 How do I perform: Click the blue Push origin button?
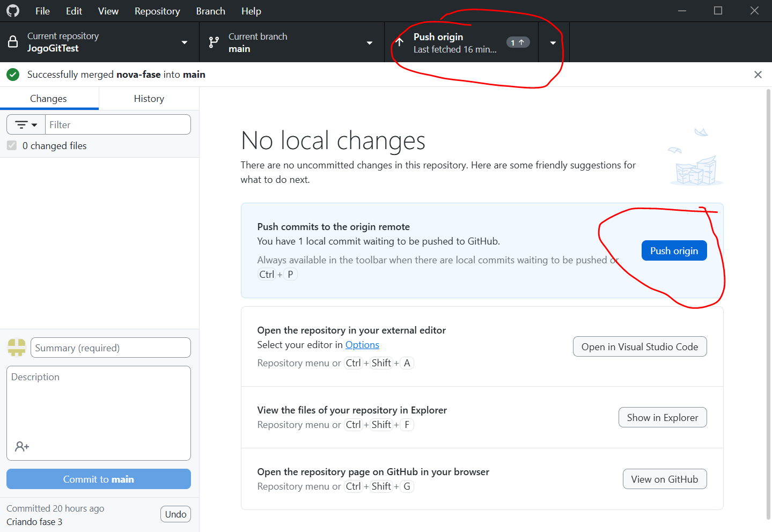[x=674, y=251]
